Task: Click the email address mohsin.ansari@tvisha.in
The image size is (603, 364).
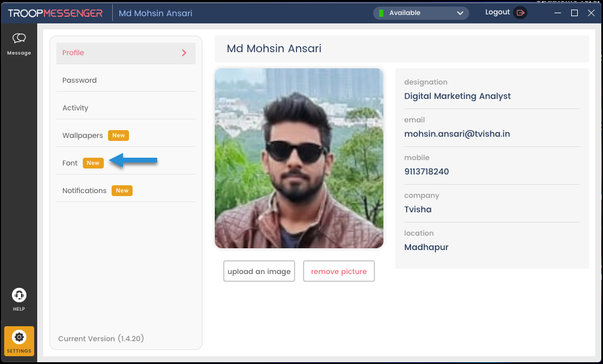Action: pos(457,134)
